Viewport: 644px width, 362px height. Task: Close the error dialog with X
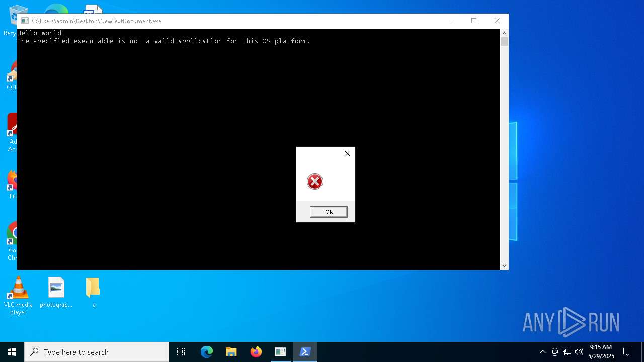pos(347,154)
